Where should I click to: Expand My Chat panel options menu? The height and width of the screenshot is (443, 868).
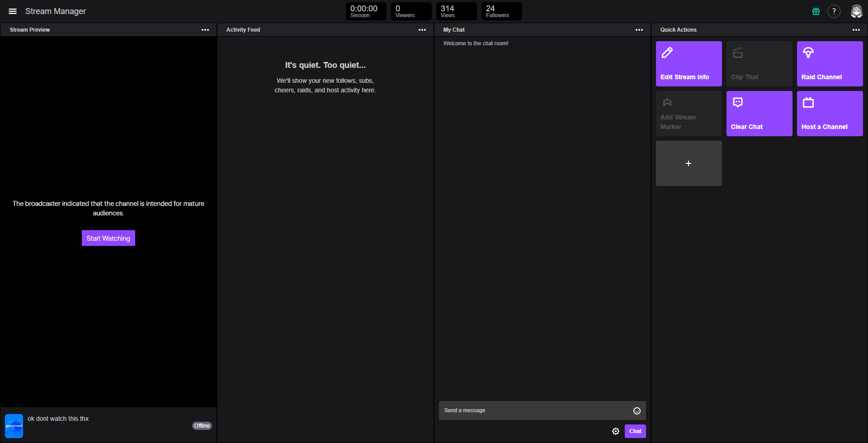tap(639, 30)
